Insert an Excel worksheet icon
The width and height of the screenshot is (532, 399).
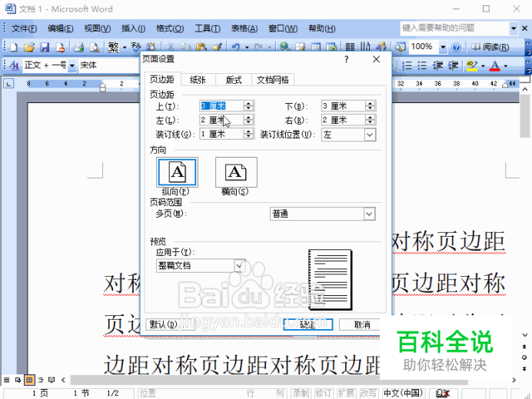(331, 47)
